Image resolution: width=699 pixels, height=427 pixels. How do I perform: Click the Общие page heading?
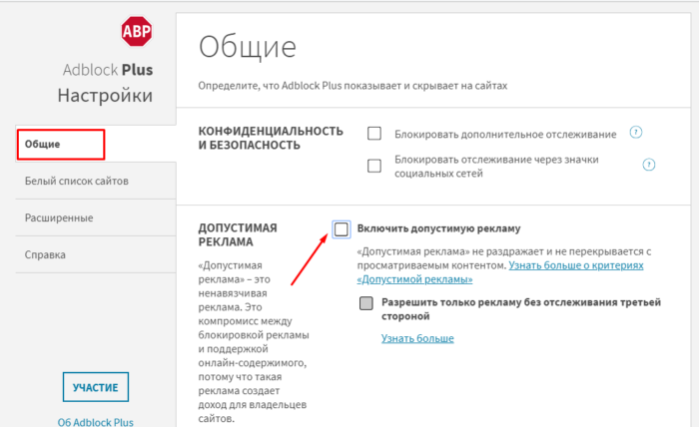coord(247,47)
